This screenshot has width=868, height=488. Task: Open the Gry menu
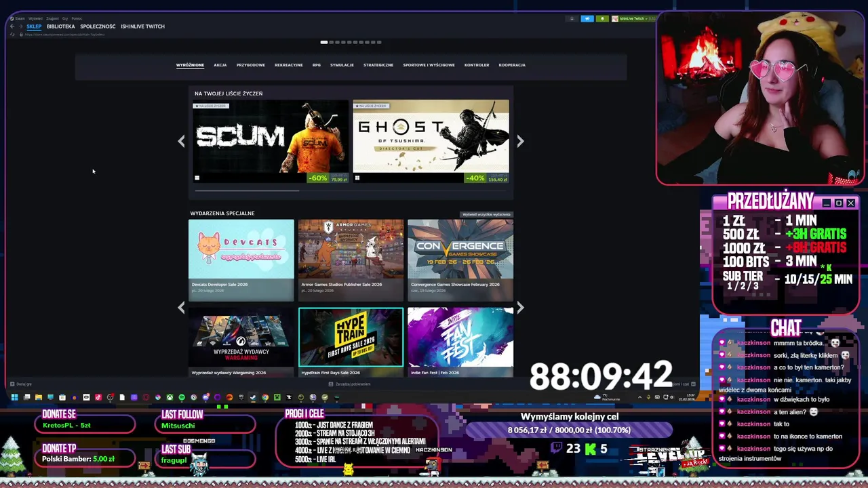click(65, 18)
